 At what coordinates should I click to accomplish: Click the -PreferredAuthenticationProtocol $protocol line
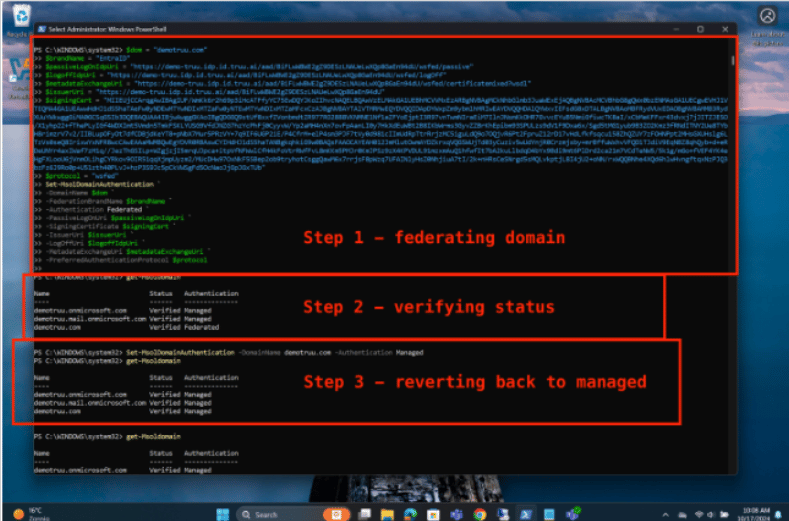click(121, 260)
